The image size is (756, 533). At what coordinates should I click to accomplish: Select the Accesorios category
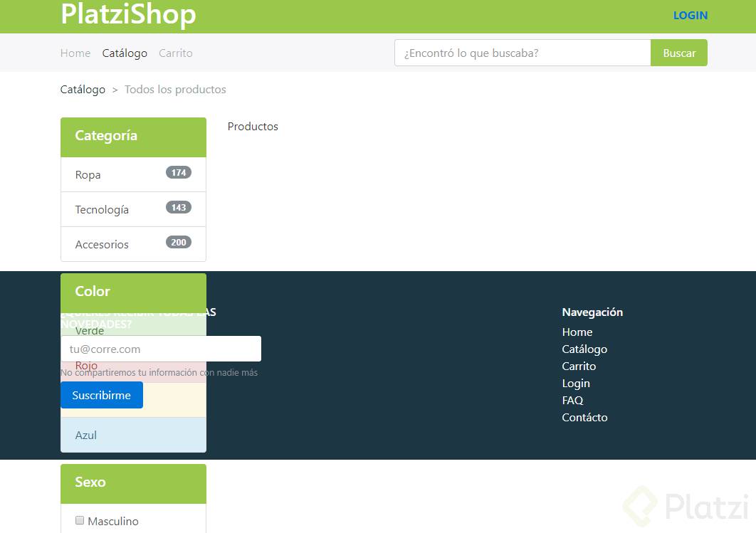pos(133,244)
